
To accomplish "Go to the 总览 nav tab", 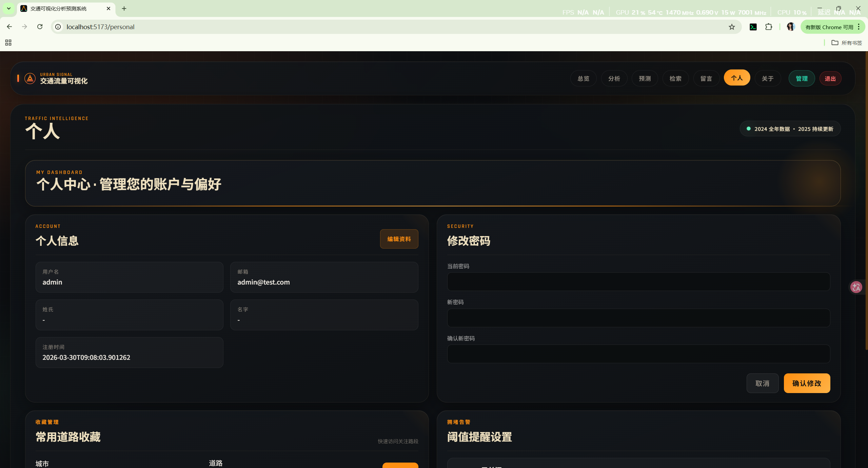I will click(x=583, y=78).
